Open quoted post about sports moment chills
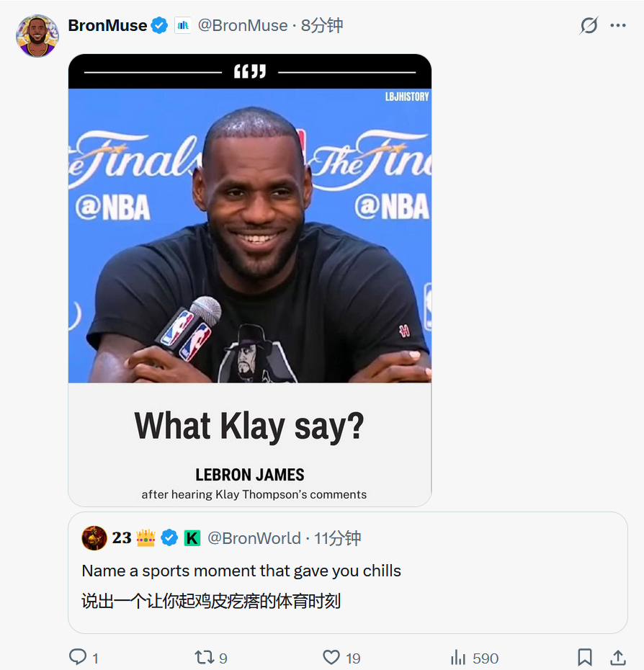Viewport: 644px width, 670px height. [347, 585]
